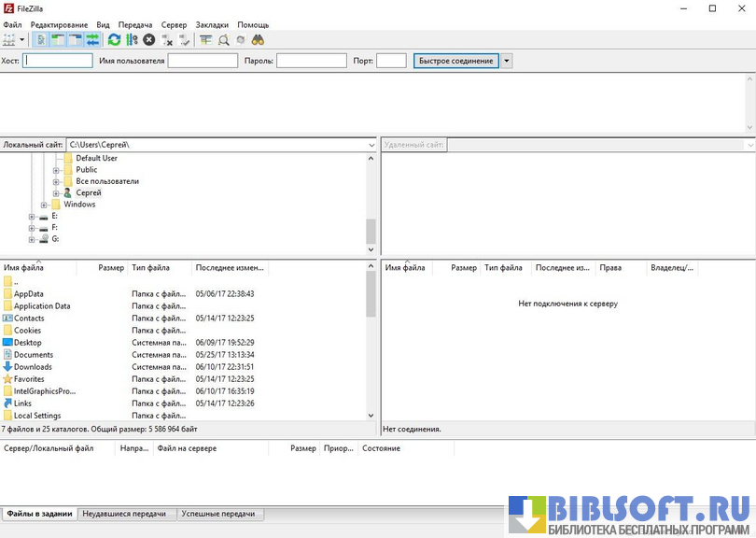Click the Быстрое соединение button
This screenshot has width=756, height=538.
tap(456, 61)
